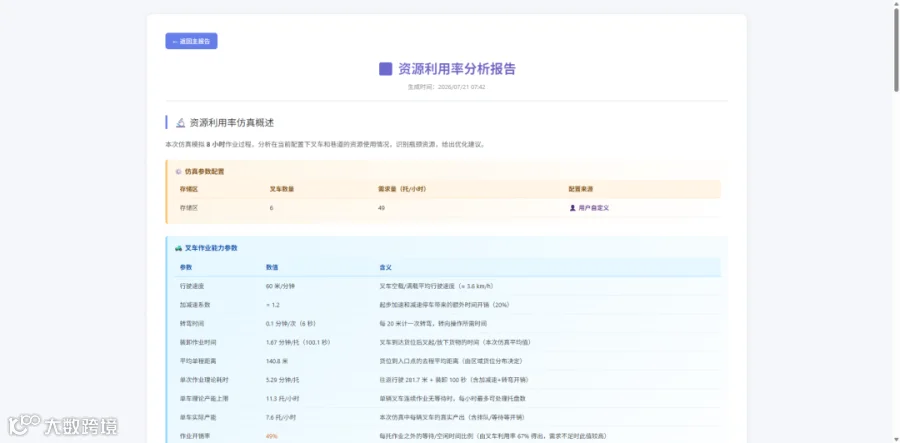Viewport: 900px width, 443px height.
Task: Click the 行驶速度 parameter row label
Action: pyautogui.click(x=192, y=286)
